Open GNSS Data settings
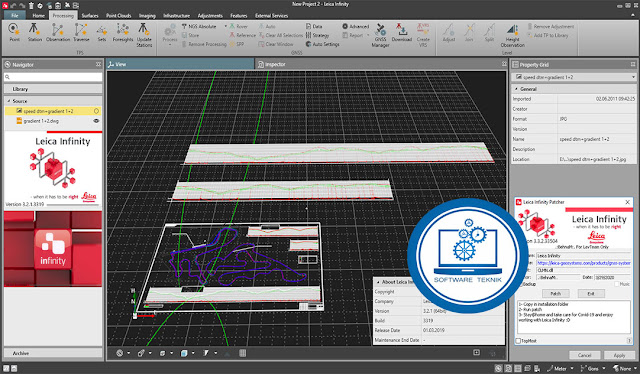The image size is (640, 374). pyautogui.click(x=314, y=26)
